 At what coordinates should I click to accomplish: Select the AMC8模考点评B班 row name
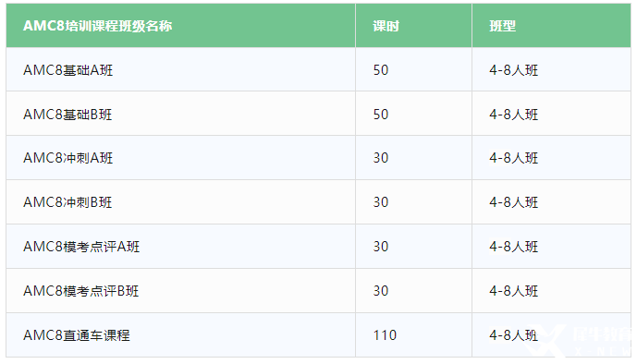click(x=80, y=290)
